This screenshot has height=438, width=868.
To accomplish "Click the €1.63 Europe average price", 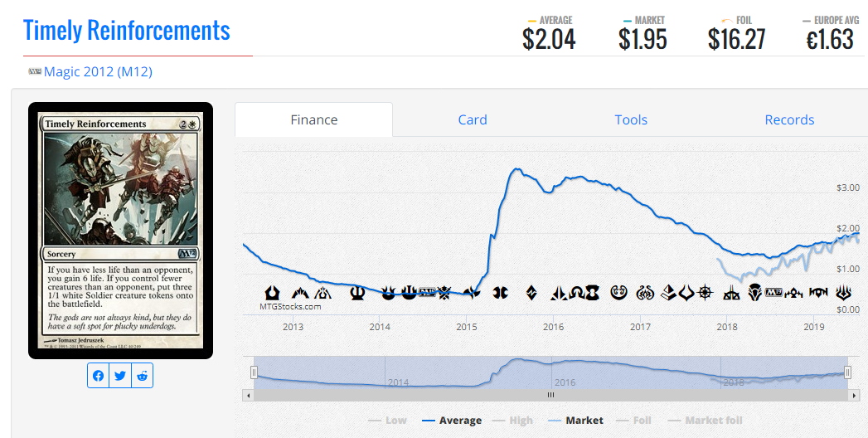I will pos(830,40).
